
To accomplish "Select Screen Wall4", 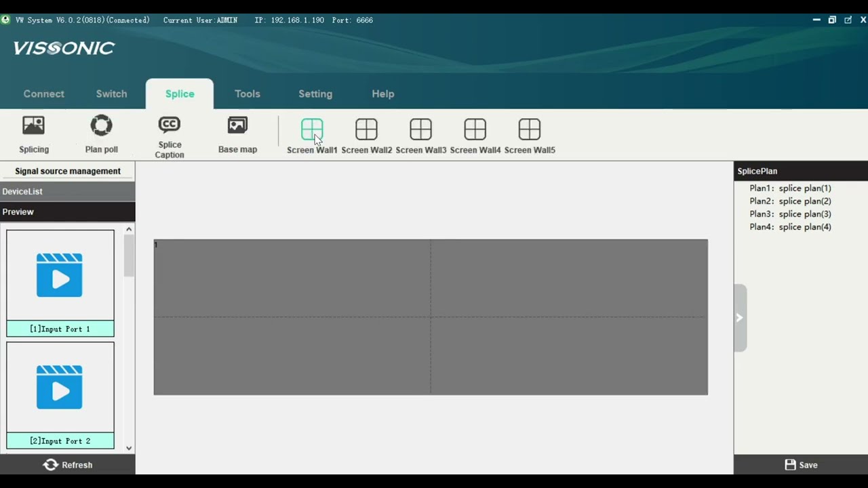I will click(475, 136).
